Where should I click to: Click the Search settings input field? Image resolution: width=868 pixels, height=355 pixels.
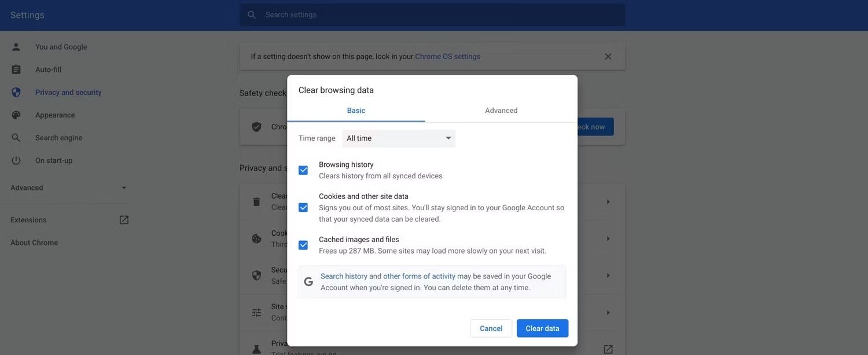(x=440, y=15)
